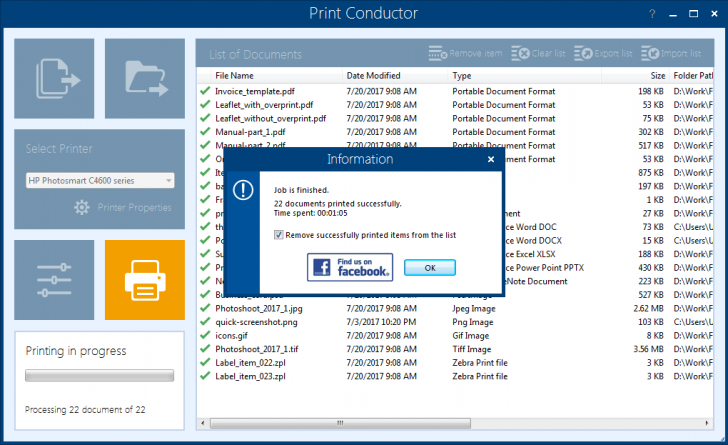Select Label_item_022.zpl in the list

point(250,362)
